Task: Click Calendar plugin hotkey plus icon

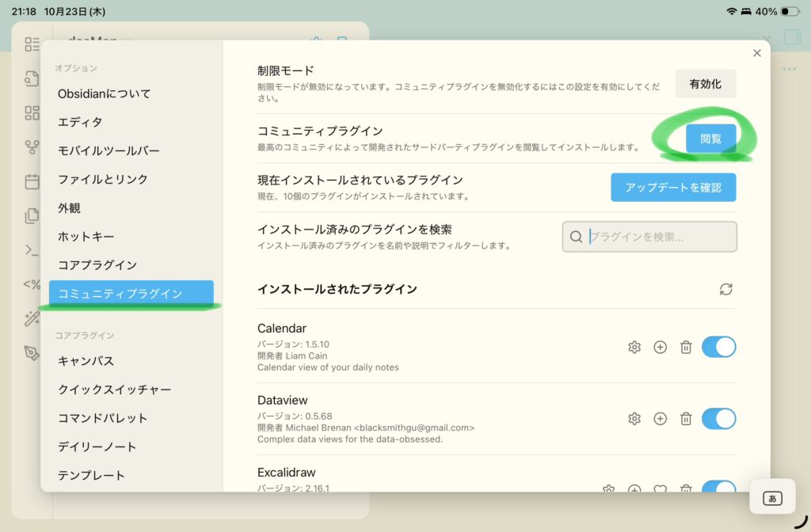Action: [x=660, y=347]
